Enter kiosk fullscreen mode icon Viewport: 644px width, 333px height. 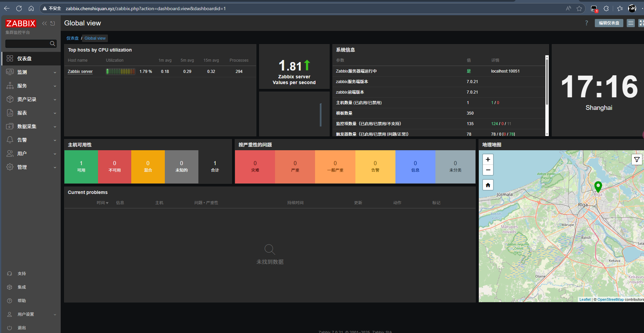click(x=641, y=23)
